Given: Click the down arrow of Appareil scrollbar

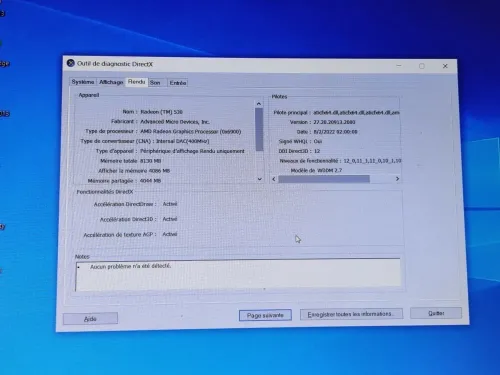Looking at the screenshot, I should click(x=259, y=179).
